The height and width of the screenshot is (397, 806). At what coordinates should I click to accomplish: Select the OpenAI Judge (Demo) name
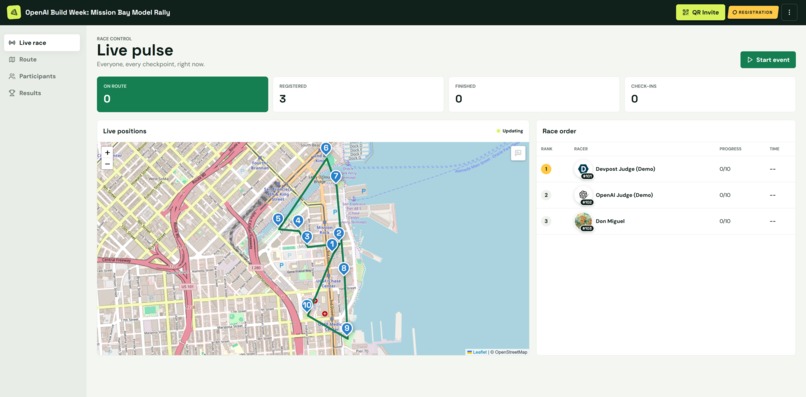[624, 195]
